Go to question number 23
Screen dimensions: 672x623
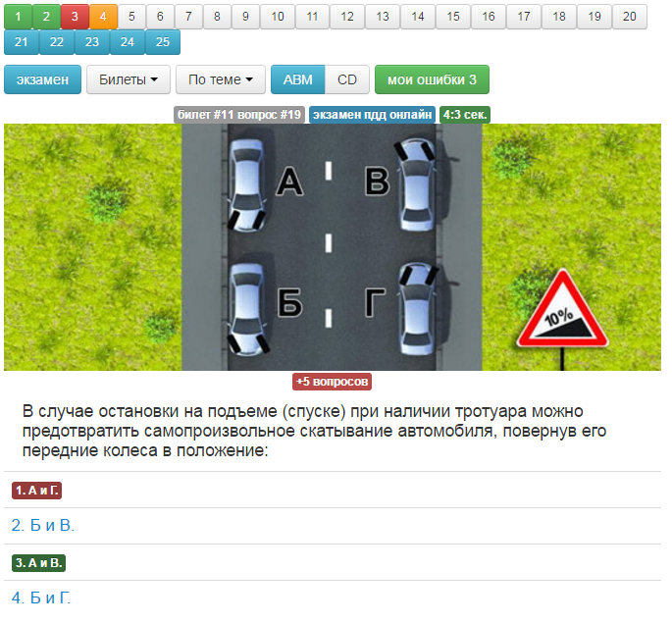tap(92, 42)
